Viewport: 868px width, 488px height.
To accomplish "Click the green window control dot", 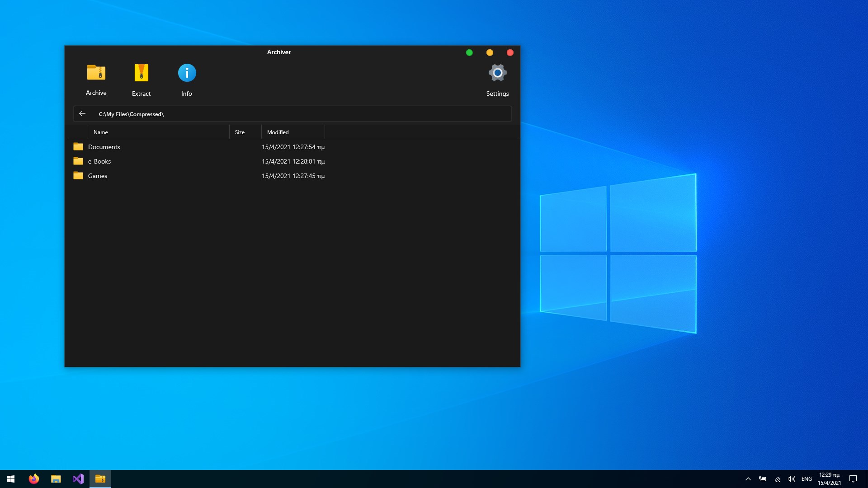I will click(469, 53).
